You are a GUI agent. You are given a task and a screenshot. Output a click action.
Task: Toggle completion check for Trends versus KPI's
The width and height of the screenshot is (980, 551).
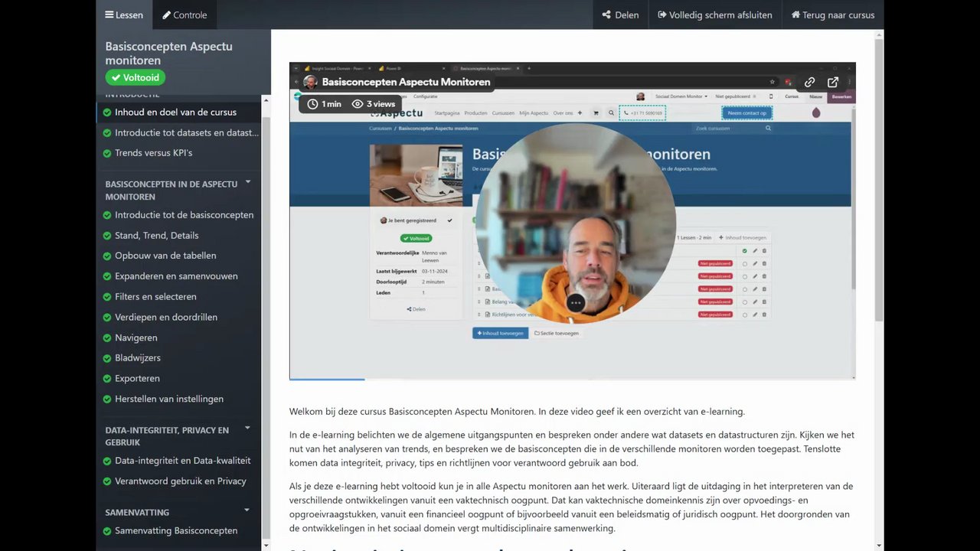pos(107,153)
